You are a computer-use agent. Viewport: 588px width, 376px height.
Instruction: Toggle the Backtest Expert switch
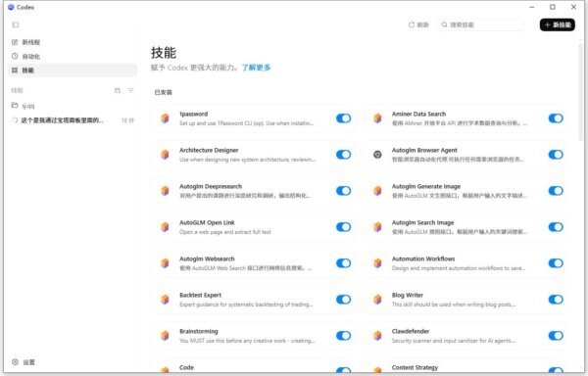click(x=344, y=300)
